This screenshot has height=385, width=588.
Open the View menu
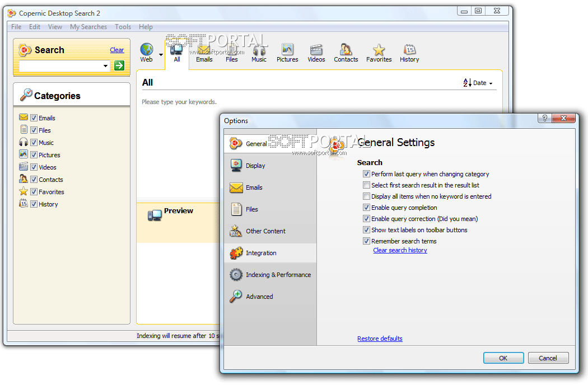[55, 27]
